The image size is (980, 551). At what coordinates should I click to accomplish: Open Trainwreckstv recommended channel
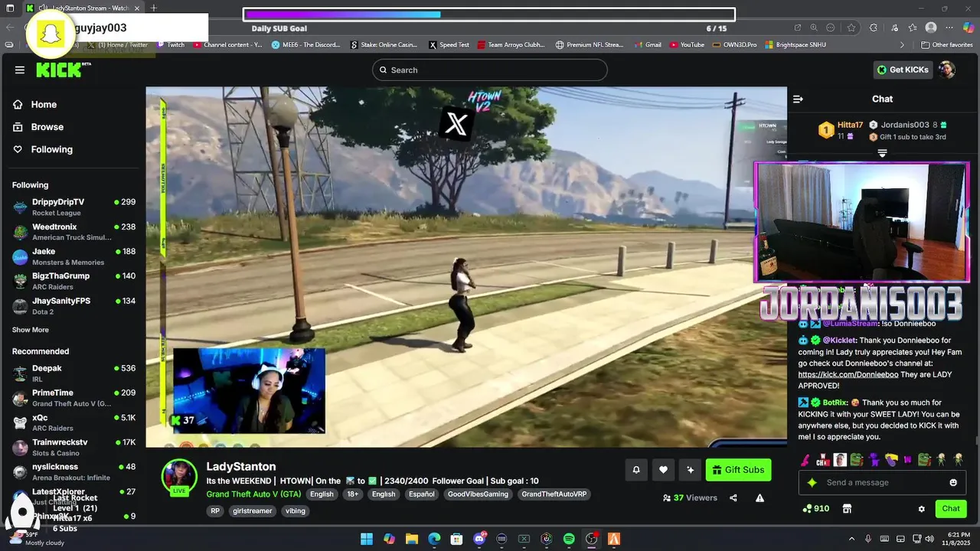[73, 448]
